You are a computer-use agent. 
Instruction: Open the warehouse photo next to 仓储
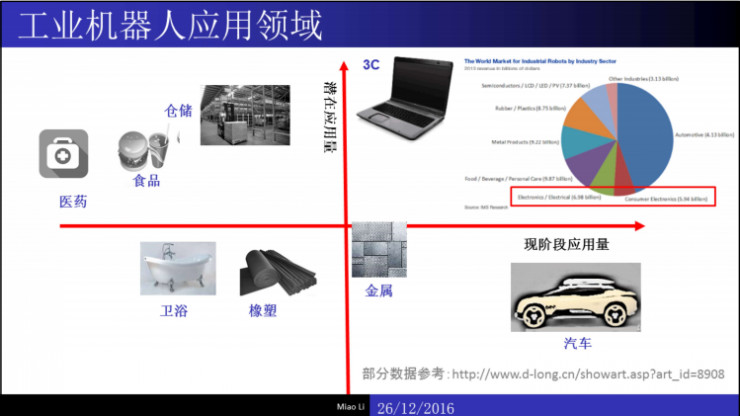238,112
